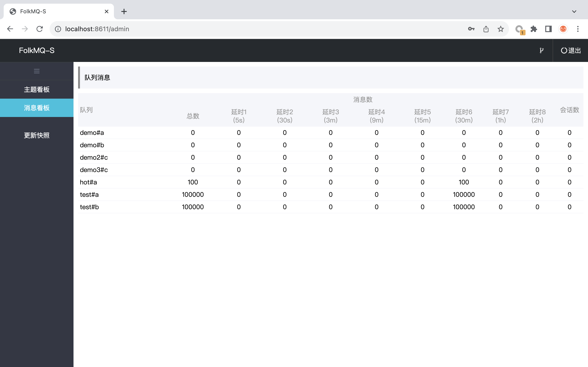Open the tab search chevron dropdown
Viewport: 588px width, 367px height.
574,11
